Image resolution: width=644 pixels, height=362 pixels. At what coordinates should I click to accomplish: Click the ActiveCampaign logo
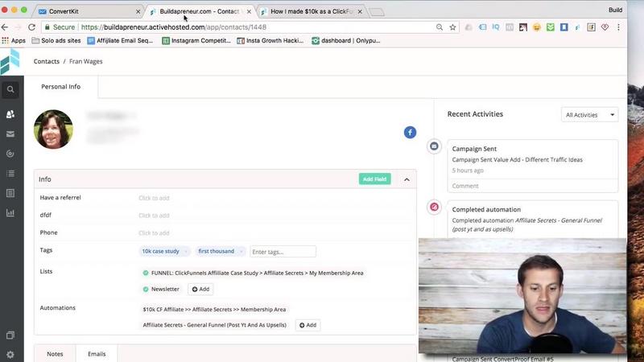[x=10, y=62]
